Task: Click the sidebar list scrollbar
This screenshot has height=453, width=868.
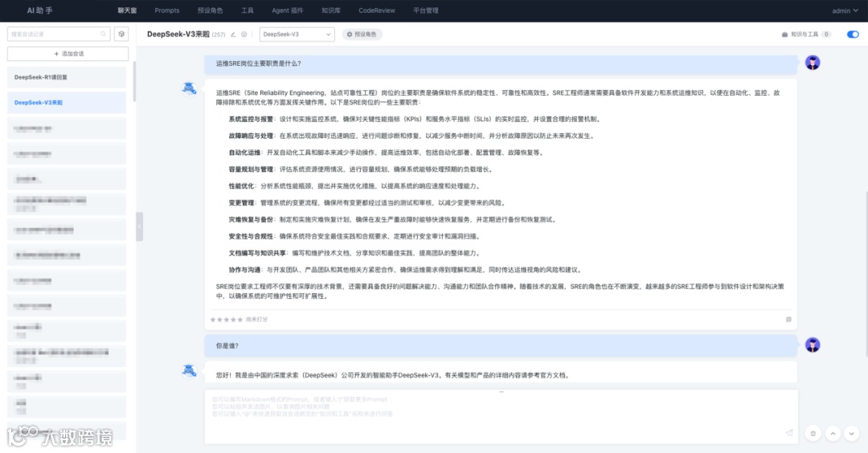Action: click(x=134, y=82)
